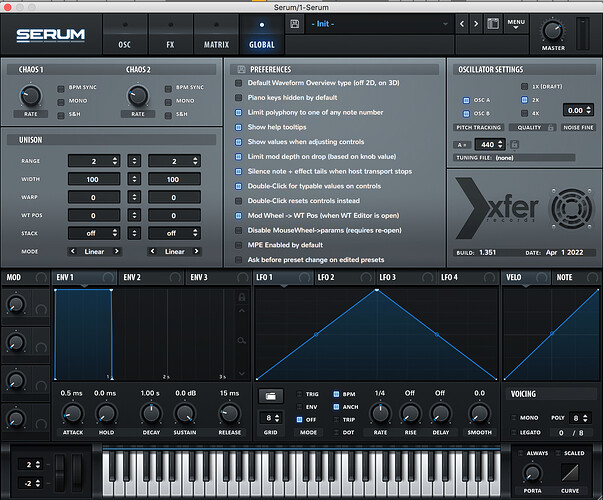The width and height of the screenshot is (603, 500).
Task: Enable MPE Enabled by default
Action: tap(238, 245)
